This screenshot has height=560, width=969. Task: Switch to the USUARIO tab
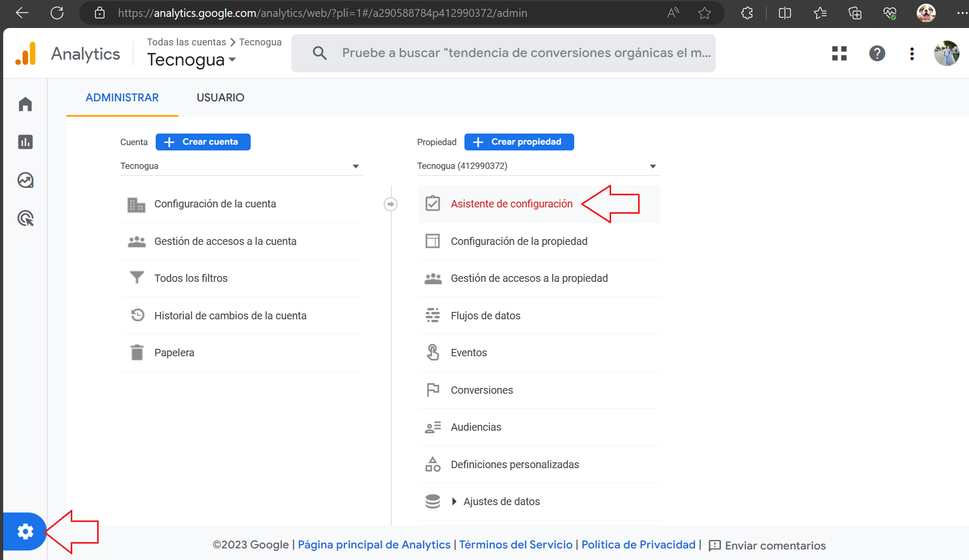coord(221,98)
